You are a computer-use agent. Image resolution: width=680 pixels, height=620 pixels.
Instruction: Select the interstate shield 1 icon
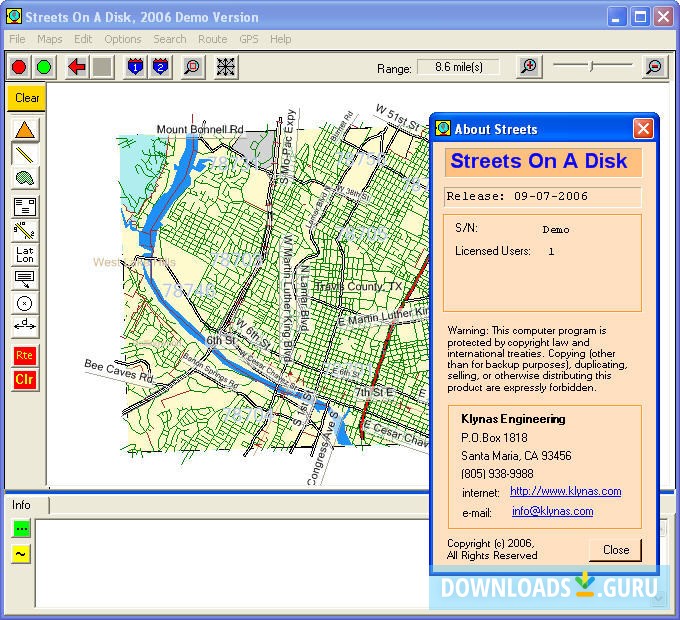click(x=135, y=67)
